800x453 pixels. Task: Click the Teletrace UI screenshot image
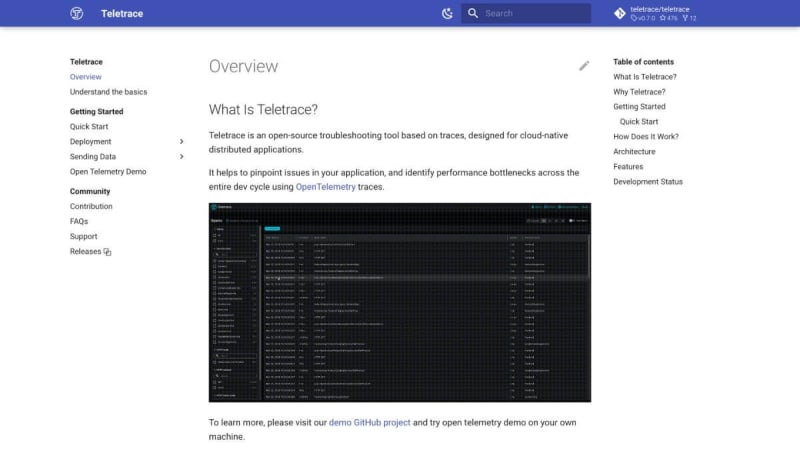[399, 303]
